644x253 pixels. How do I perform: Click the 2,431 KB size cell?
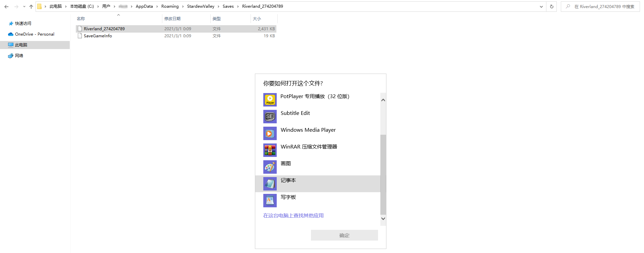coord(266,29)
